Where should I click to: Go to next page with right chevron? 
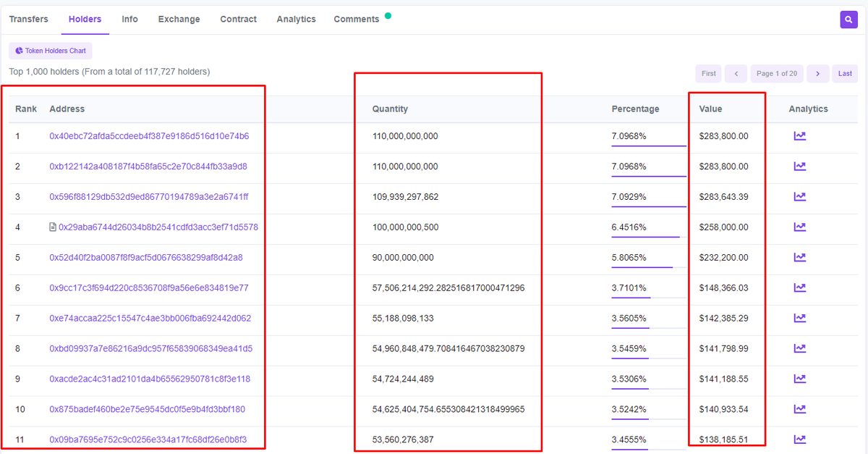tap(818, 74)
